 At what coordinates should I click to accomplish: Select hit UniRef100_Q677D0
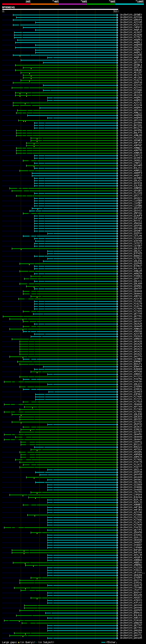[x=131, y=316]
